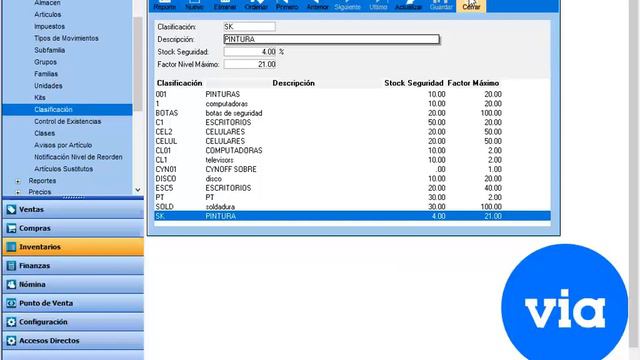Expand the Reportes tree node
640x360 pixels.
pyautogui.click(x=18, y=181)
